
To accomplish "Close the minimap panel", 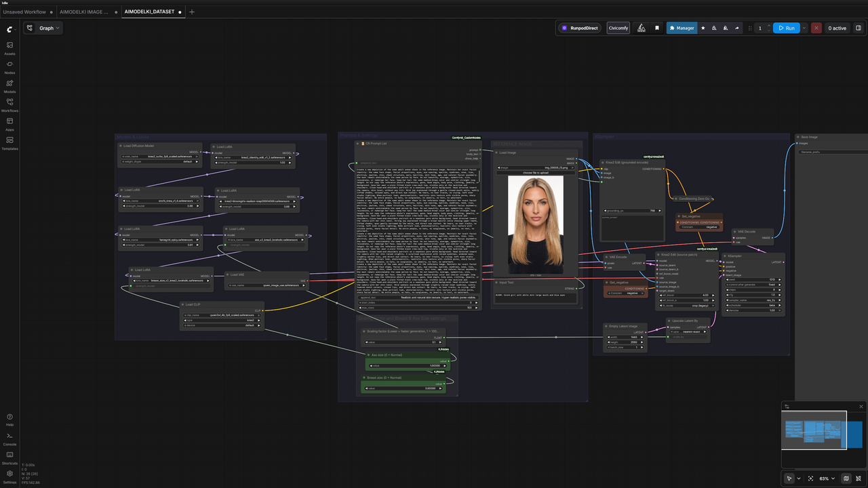I will point(861,407).
